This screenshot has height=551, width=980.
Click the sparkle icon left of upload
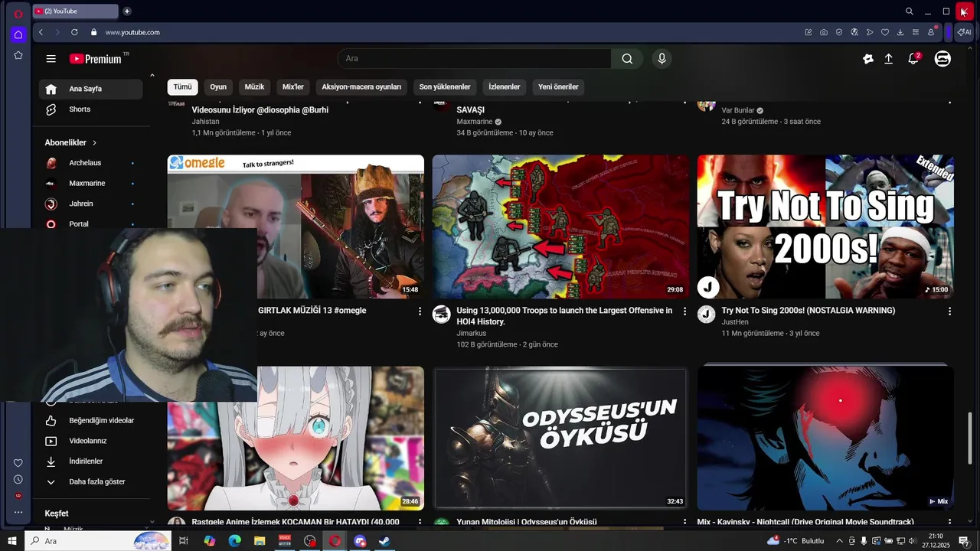[867, 59]
